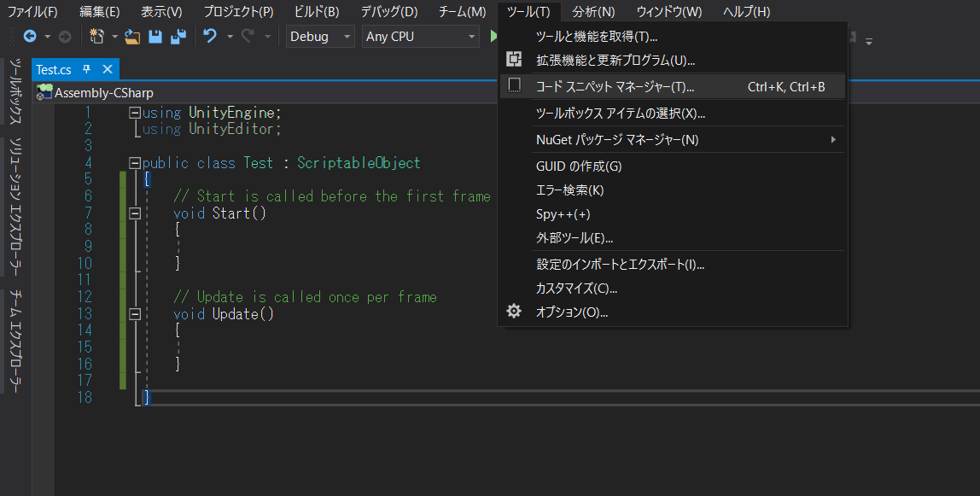Image resolution: width=980 pixels, height=496 pixels.
Task: Choose GUID の作成(G)
Action: tap(673, 166)
